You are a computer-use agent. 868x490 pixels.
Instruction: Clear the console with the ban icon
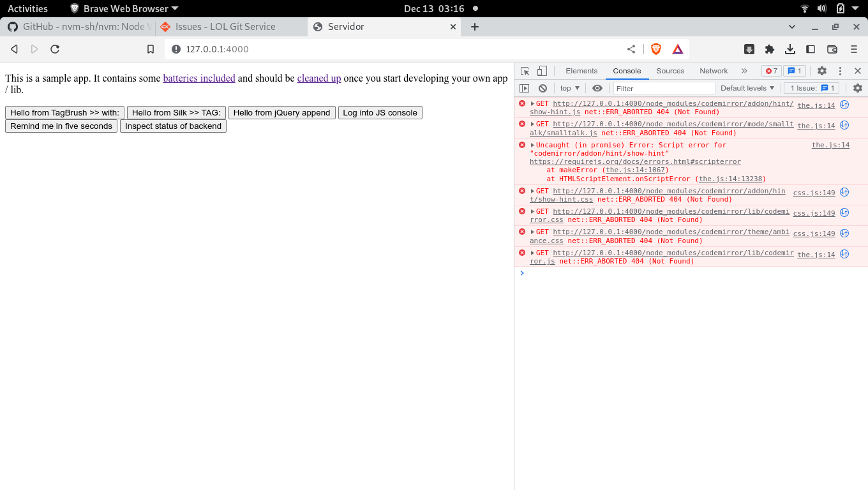(x=542, y=88)
